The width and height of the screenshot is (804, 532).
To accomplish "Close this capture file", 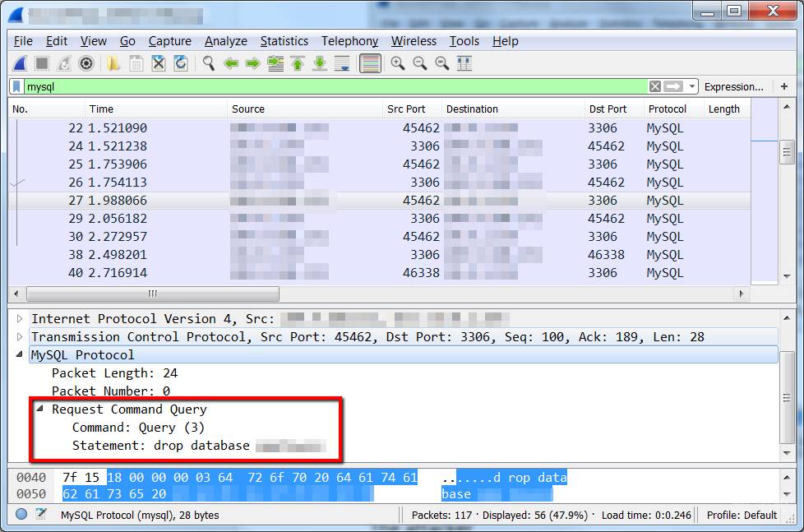I will point(159,63).
